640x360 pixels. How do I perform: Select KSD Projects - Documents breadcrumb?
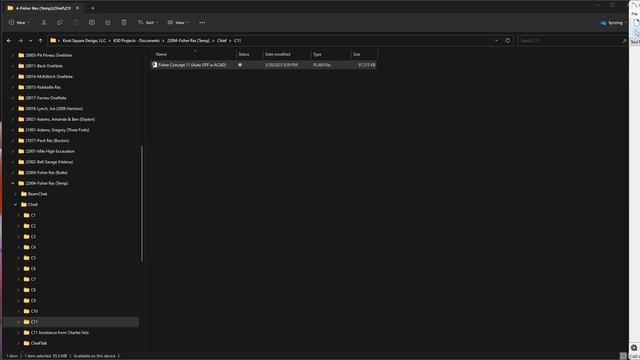137,40
